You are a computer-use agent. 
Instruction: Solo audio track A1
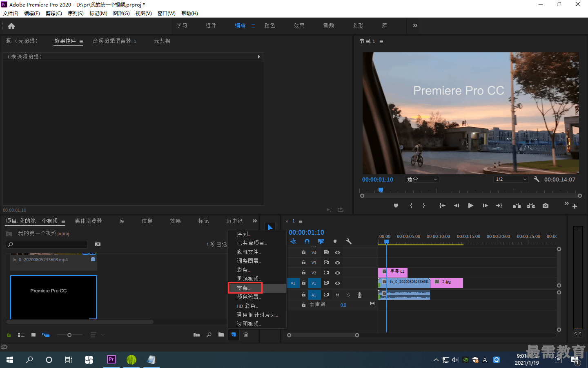348,295
